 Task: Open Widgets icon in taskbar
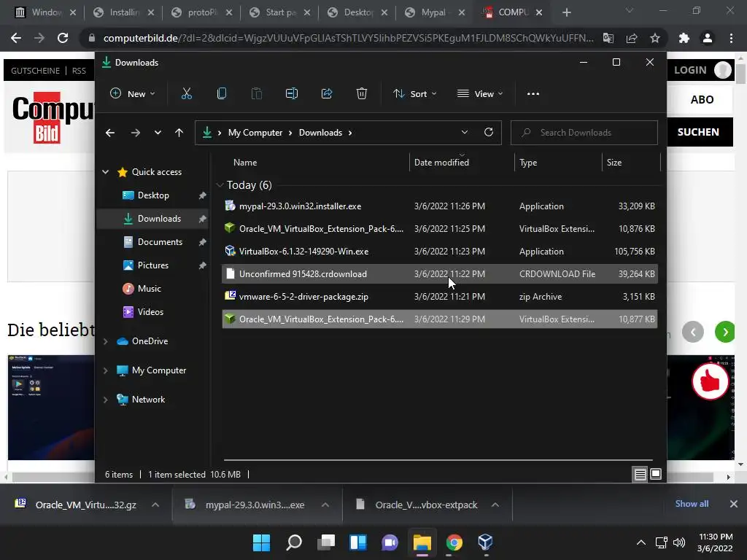point(357,542)
